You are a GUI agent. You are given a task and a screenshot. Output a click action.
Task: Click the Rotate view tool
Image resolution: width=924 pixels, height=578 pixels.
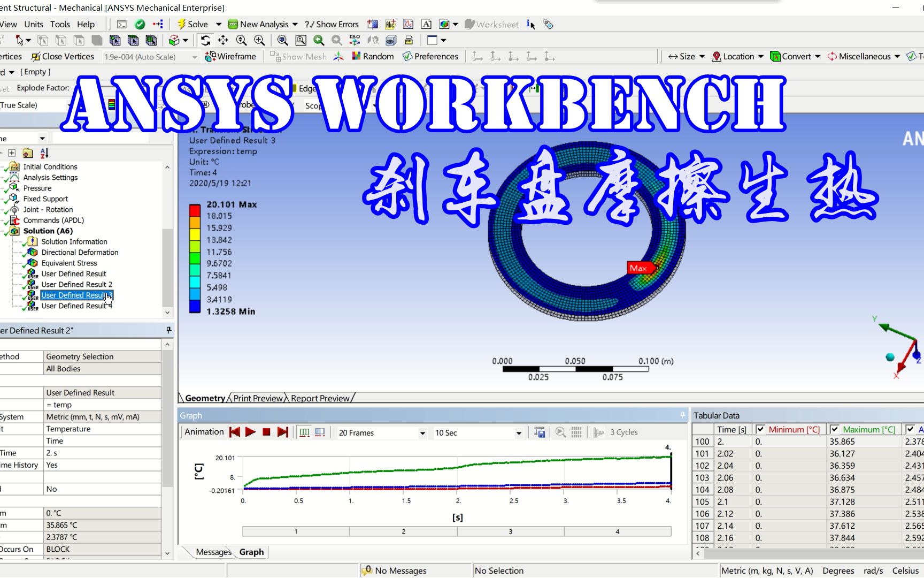(205, 40)
